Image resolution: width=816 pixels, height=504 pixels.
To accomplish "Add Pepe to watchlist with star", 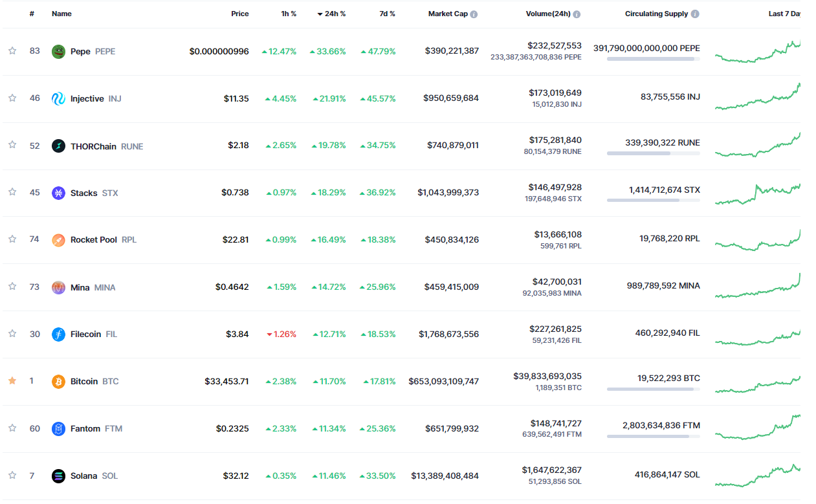I will 12,50.
